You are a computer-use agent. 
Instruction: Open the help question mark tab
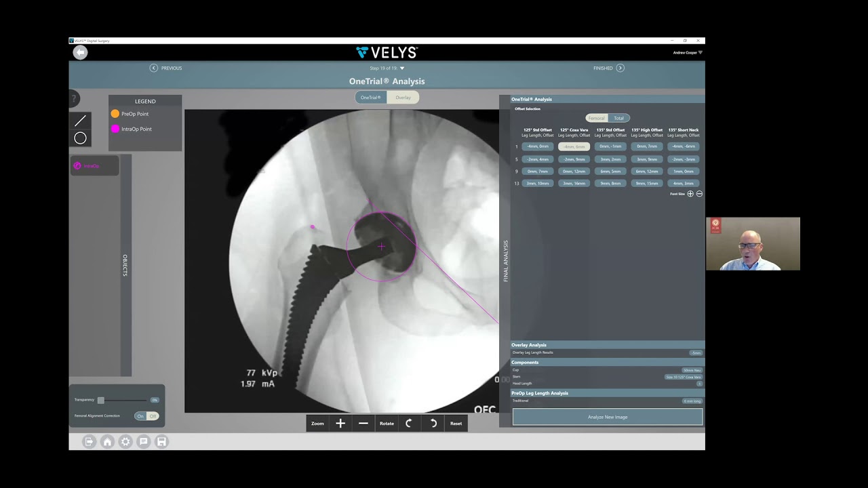point(73,99)
